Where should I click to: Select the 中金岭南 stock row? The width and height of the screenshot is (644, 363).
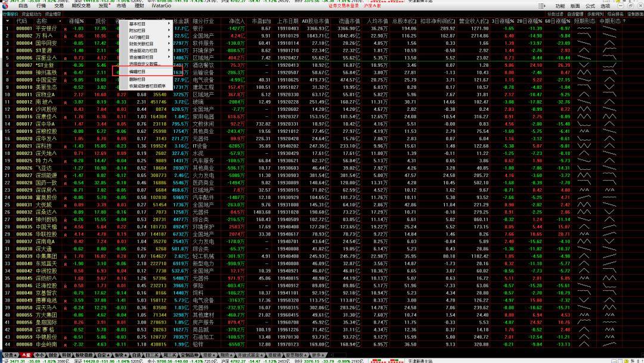pos(322,345)
